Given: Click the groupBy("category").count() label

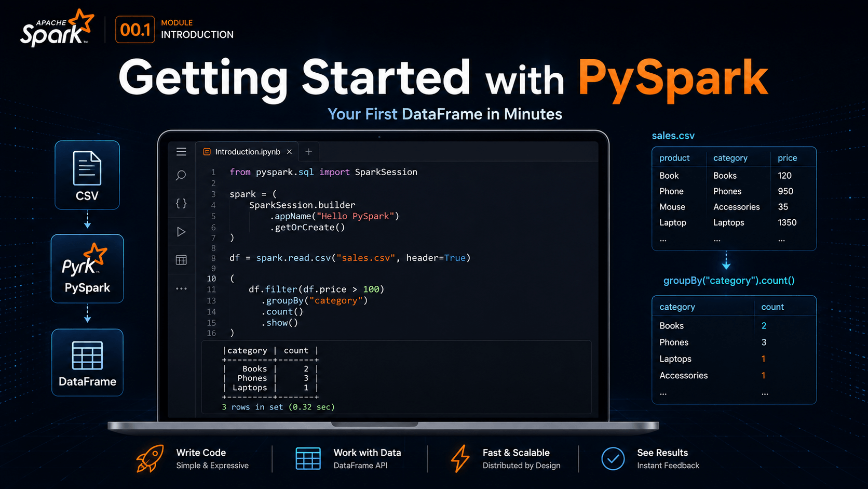Looking at the screenshot, I should tap(729, 281).
